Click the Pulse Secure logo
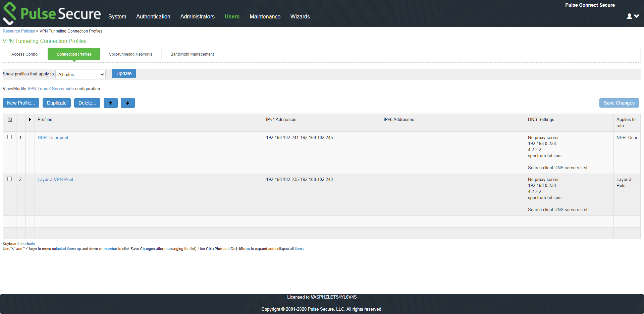The image size is (644, 314). tap(52, 13)
